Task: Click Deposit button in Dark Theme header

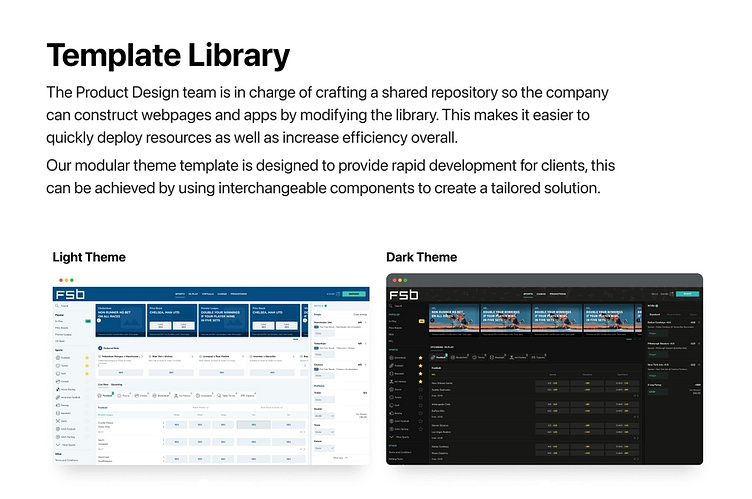Action: (687, 294)
